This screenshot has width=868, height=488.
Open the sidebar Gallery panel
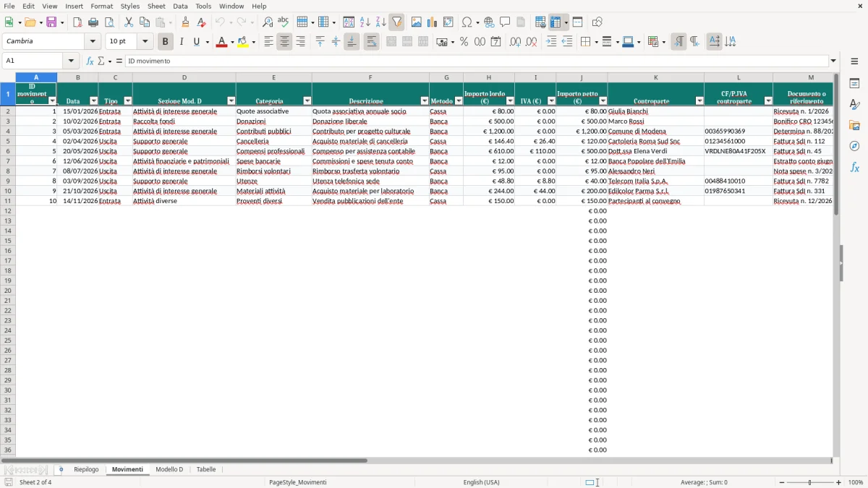[854, 125]
